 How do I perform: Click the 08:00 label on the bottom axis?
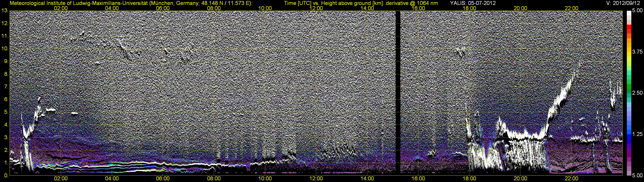(x=214, y=179)
